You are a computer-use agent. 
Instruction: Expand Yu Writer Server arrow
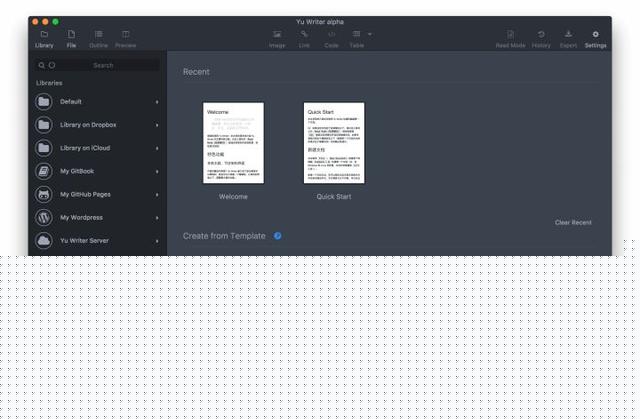pos(157,241)
